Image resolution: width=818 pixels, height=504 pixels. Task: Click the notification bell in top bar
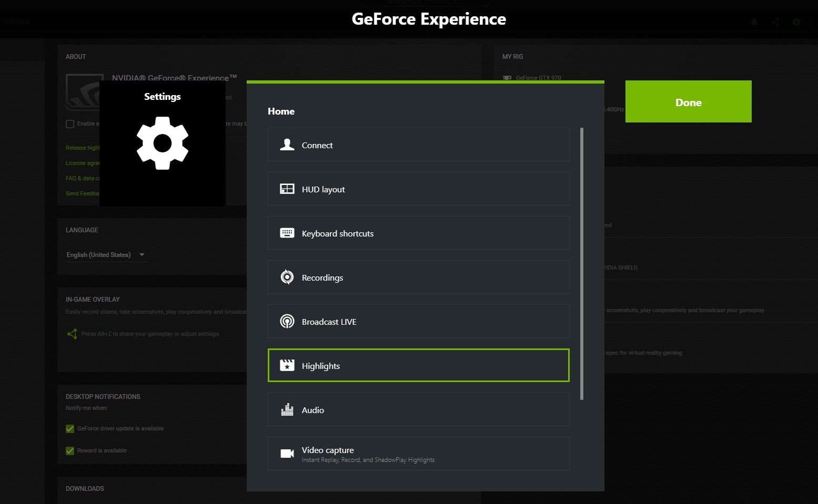pyautogui.click(x=754, y=22)
